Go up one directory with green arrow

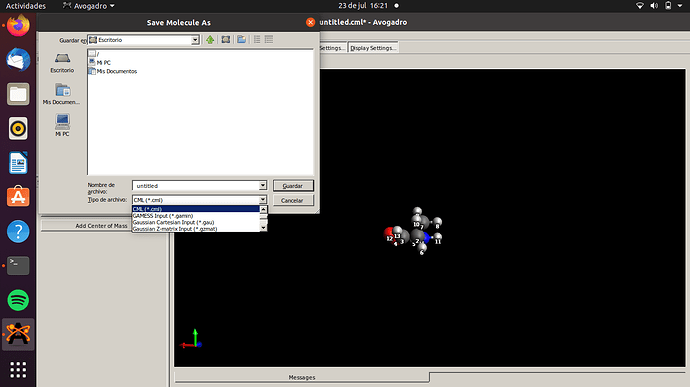coord(210,40)
